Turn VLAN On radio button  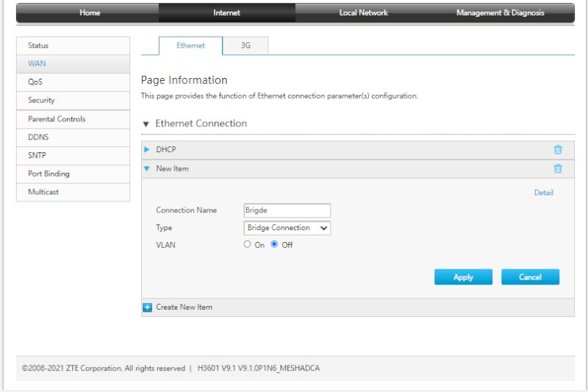[x=247, y=244]
